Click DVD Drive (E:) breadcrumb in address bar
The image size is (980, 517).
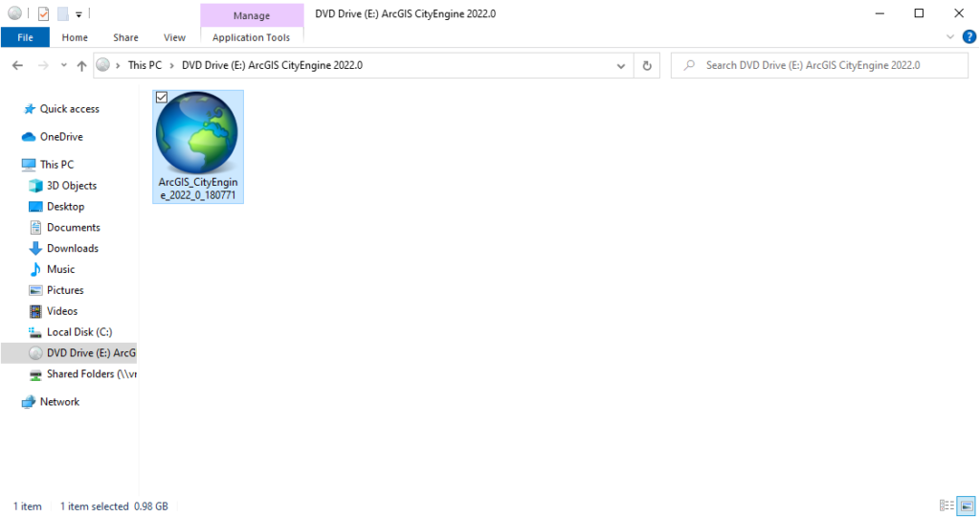[272, 65]
